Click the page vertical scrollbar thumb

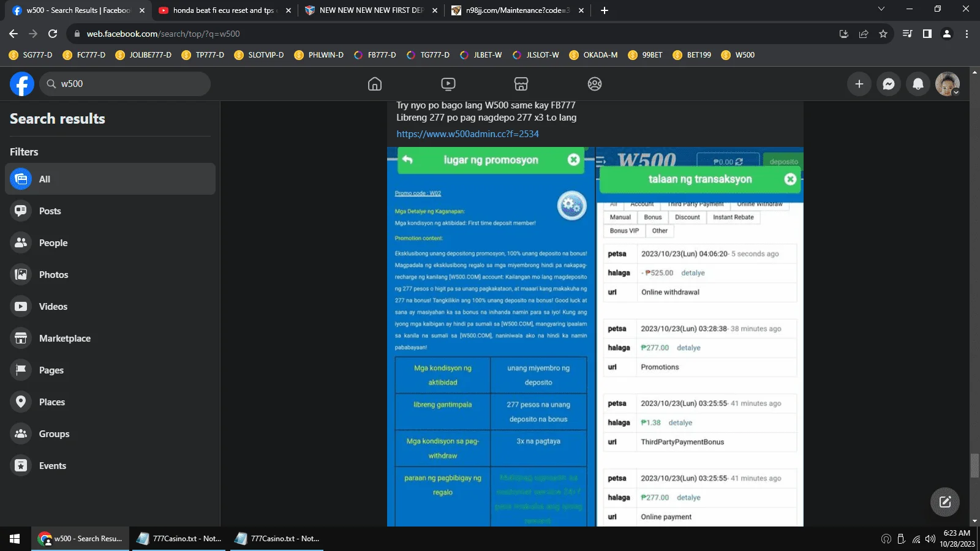click(x=974, y=466)
